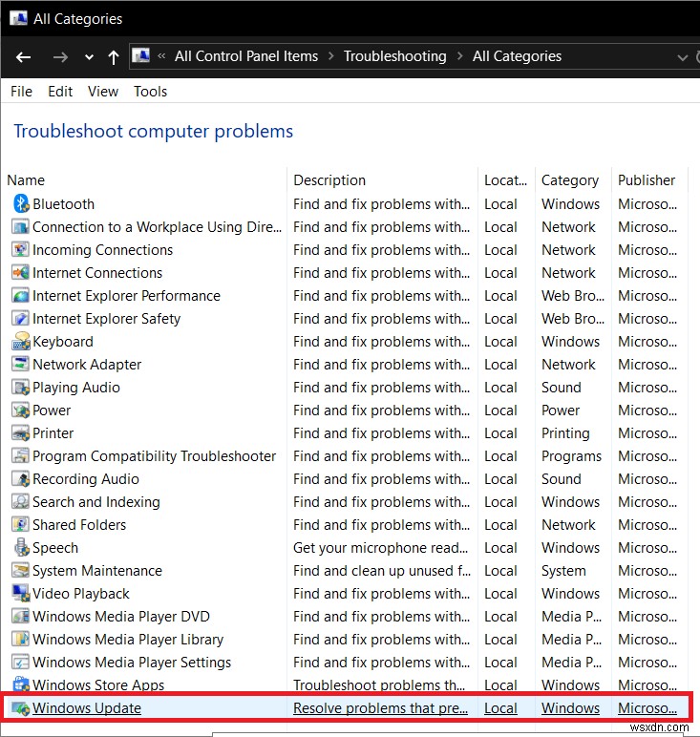Image resolution: width=700 pixels, height=737 pixels.
Task: Click the Printing category cell
Action: click(x=565, y=432)
